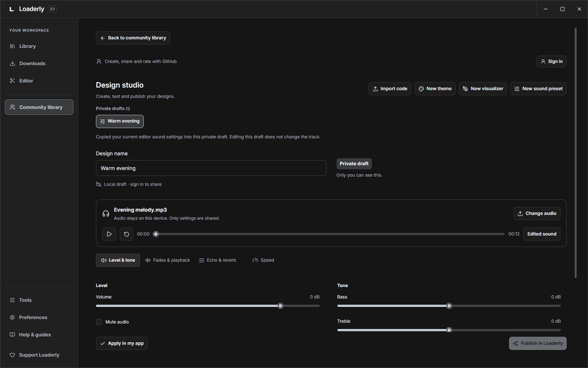
Task: Click Publish in Loaderly button
Action: (538, 343)
